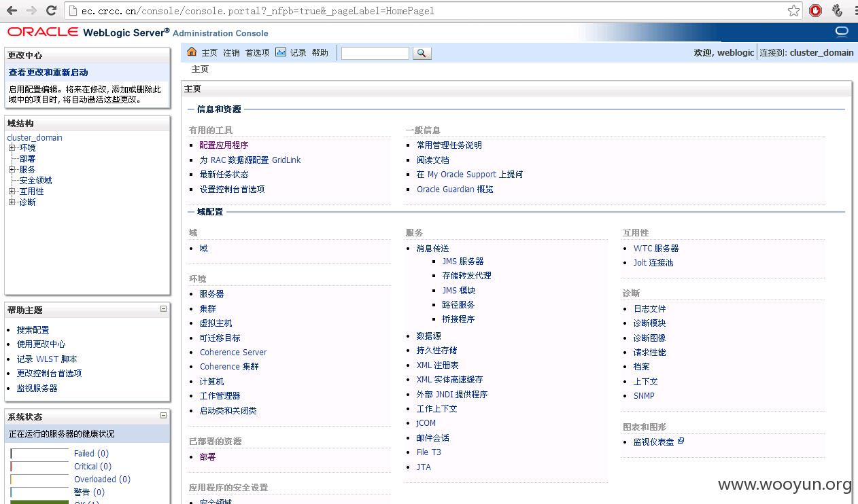
Task: Open 配置应用程序 link
Action: (224, 145)
